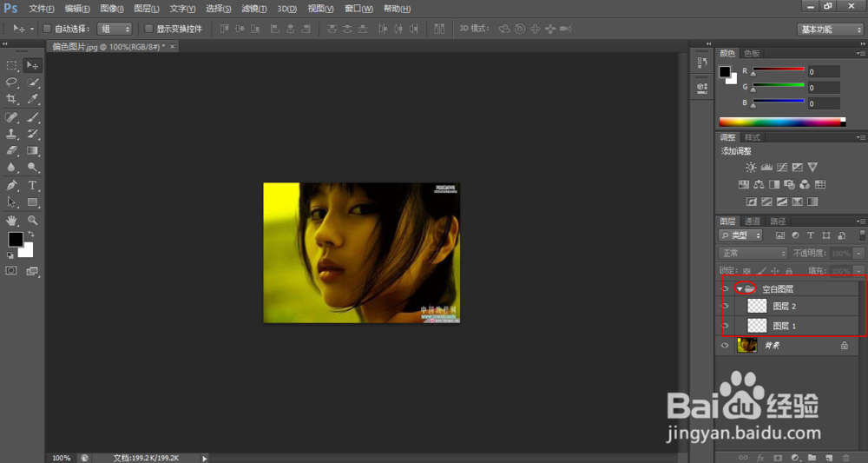The height and width of the screenshot is (463, 868).
Task: Add a Brightness/Contrast adjustment
Action: (751, 167)
